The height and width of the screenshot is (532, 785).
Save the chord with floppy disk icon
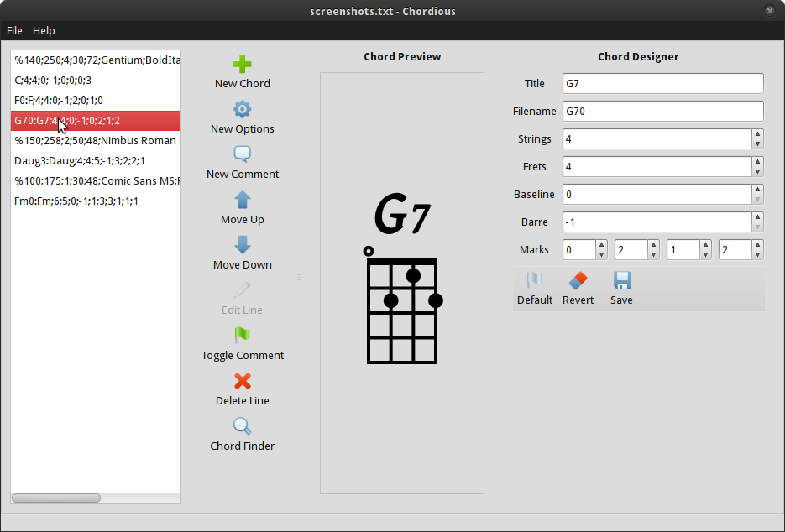pyautogui.click(x=621, y=281)
